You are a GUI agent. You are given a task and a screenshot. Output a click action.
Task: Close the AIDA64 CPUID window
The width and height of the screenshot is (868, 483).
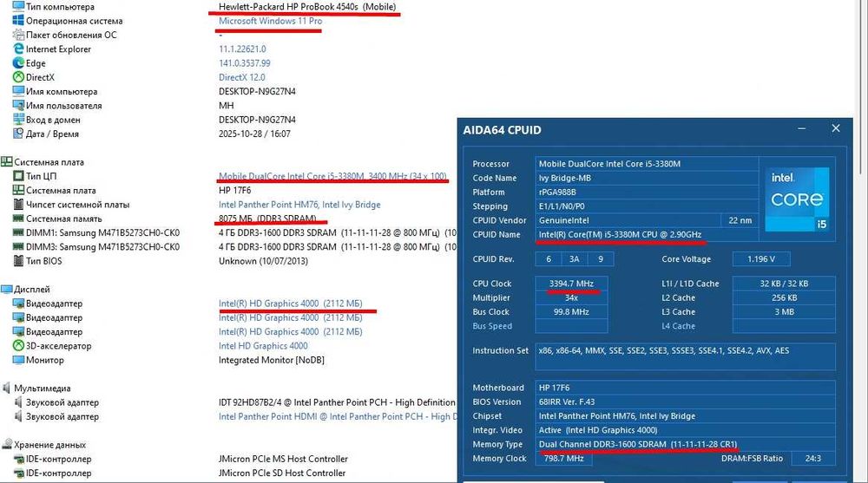pos(836,128)
